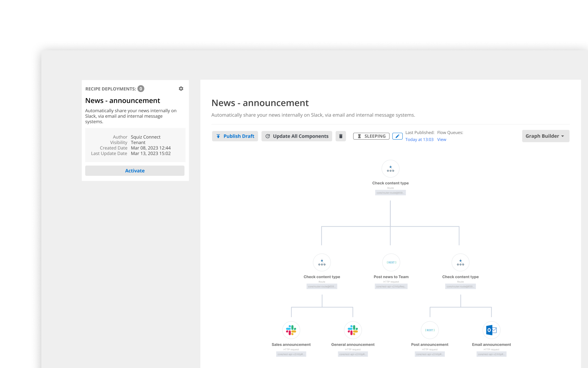
Task: Select the Email announcement Outlook node
Action: point(491,330)
